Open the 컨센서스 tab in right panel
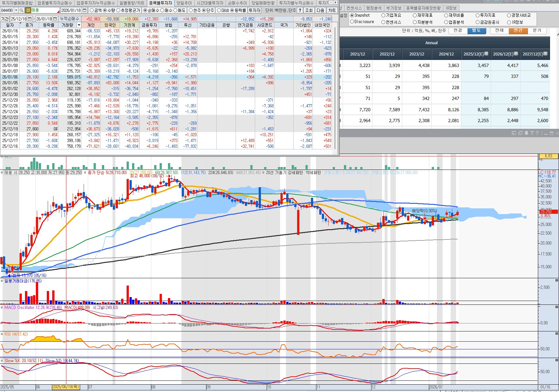559x392 pixels. coord(354,8)
